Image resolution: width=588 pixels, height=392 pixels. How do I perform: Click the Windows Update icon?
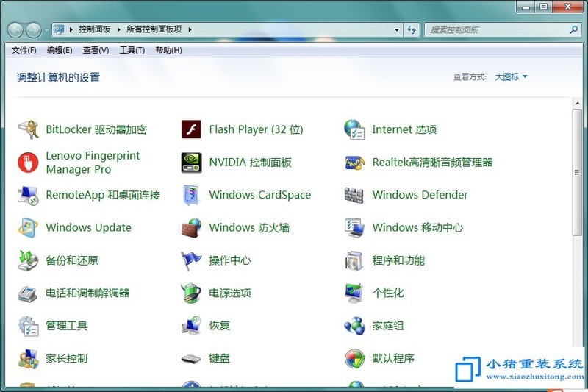pyautogui.click(x=28, y=228)
